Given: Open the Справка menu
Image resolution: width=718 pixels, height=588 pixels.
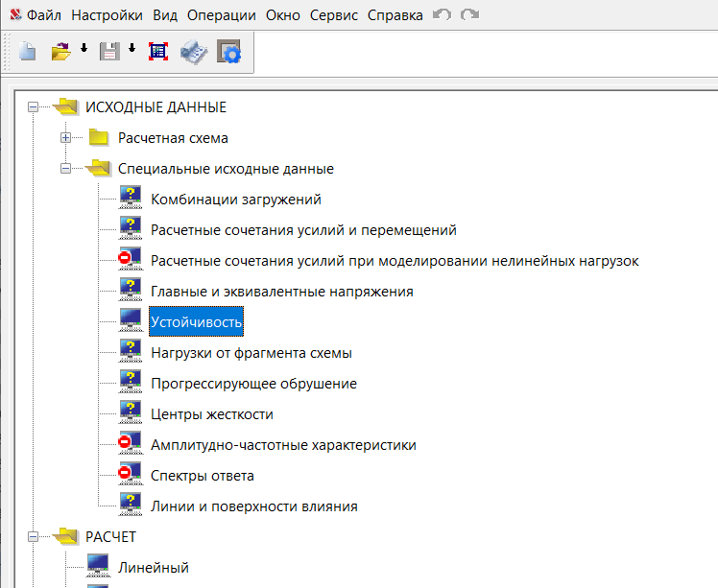Looking at the screenshot, I should 395,15.
